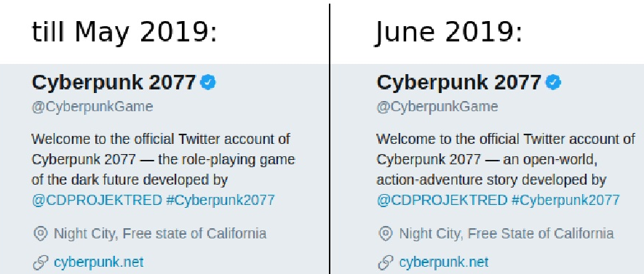Open cyberpunk.net link in right profile
This screenshot has width=644, height=274.
[444, 262]
